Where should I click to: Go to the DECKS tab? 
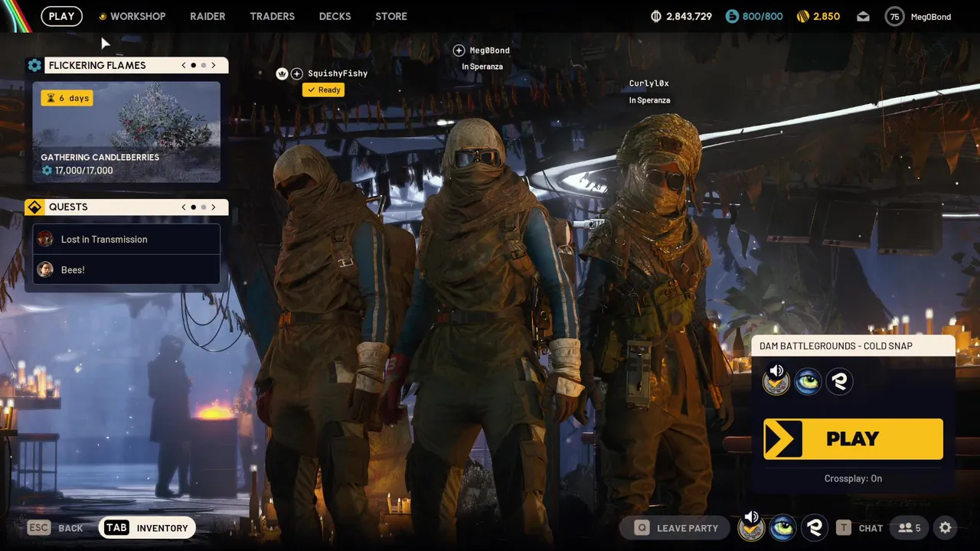(x=335, y=16)
